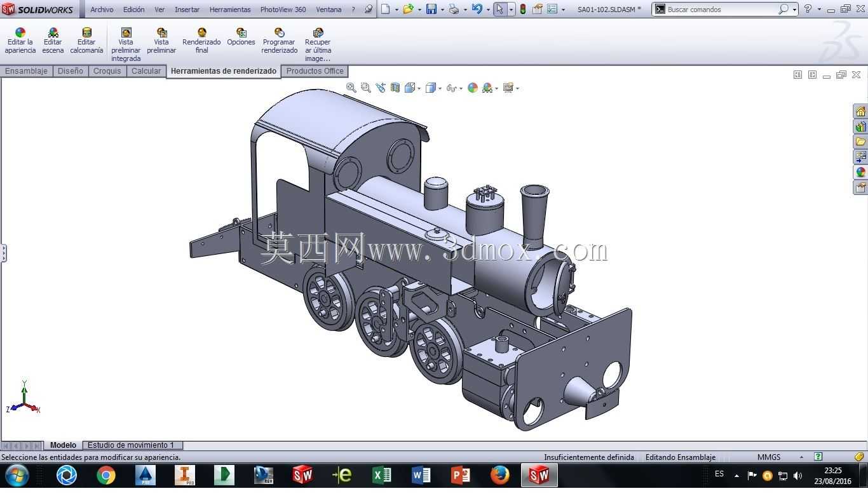Open Firefox from Windows taskbar
868x498 pixels.
pyautogui.click(x=499, y=474)
